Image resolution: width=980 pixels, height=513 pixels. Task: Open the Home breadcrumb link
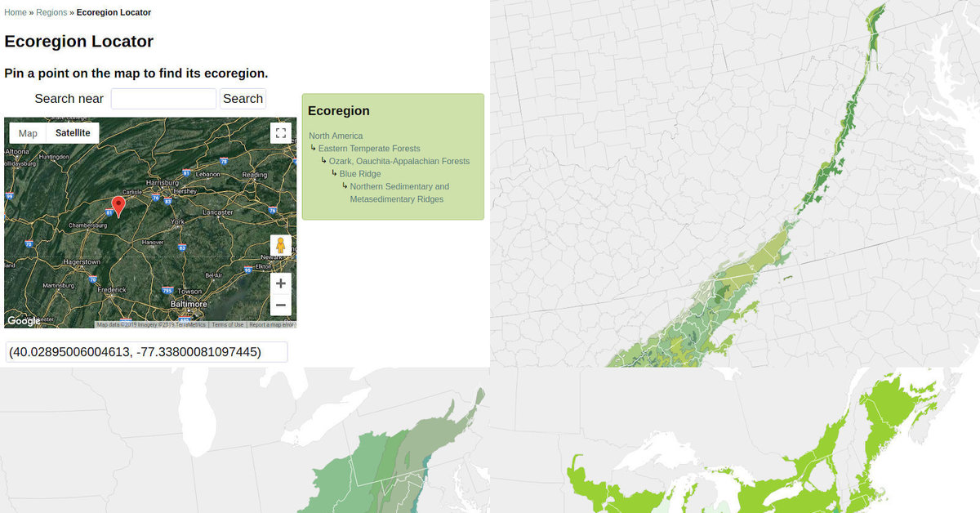click(x=15, y=12)
